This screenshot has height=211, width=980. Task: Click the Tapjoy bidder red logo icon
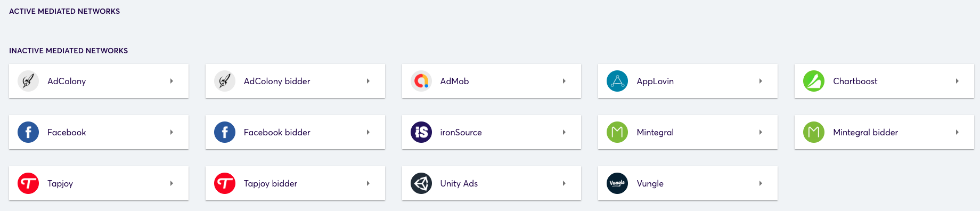(x=225, y=183)
